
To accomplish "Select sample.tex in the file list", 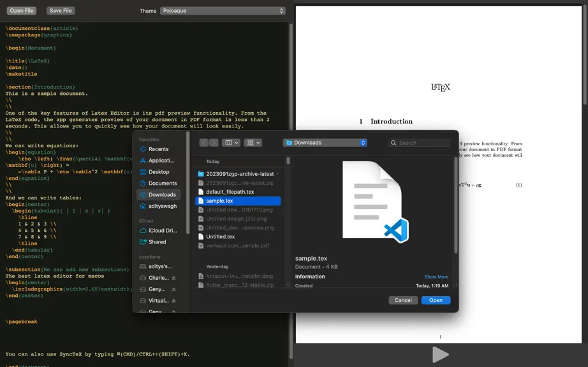I will click(x=238, y=201).
